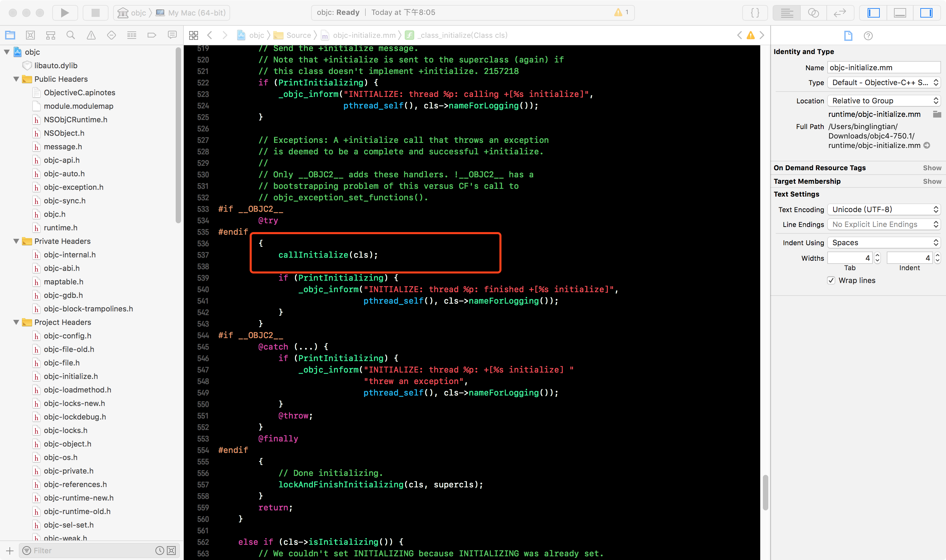Show the Version editor arrows icon
The width and height of the screenshot is (946, 560).
840,13
